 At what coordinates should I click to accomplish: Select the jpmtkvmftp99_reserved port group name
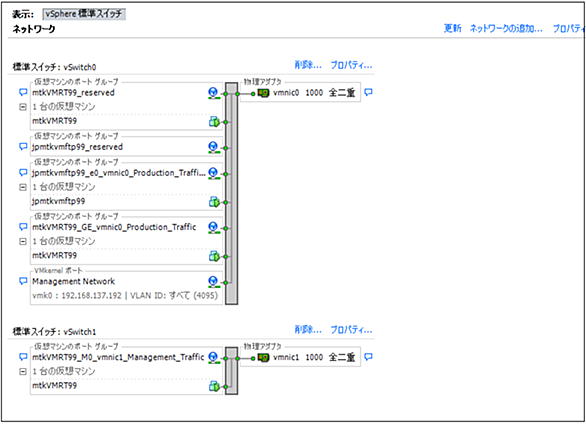[x=77, y=147]
